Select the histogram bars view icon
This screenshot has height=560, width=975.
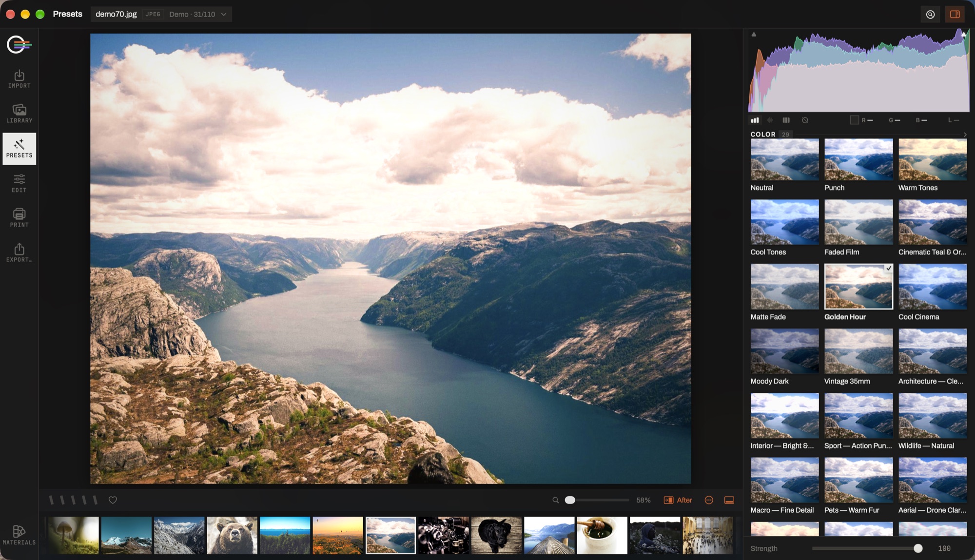click(755, 120)
